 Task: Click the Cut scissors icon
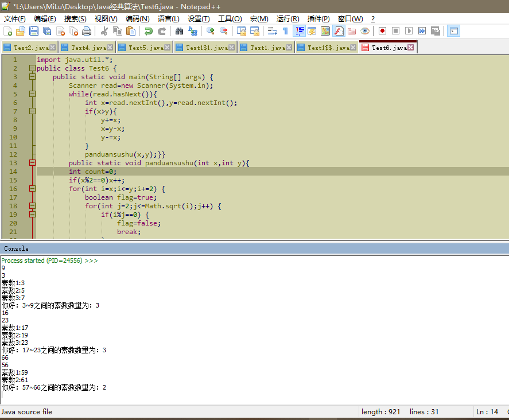tap(104, 31)
